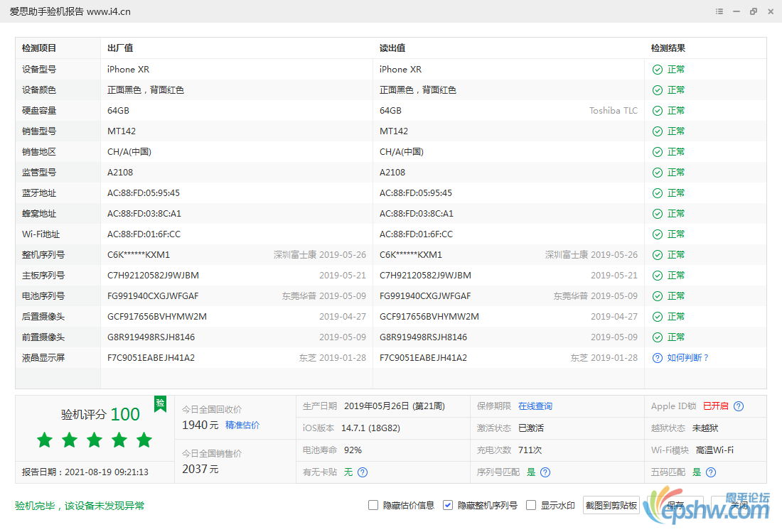The height and width of the screenshot is (532, 782).
Task: Click help icon next to 五码匹配
Action: tap(711, 472)
